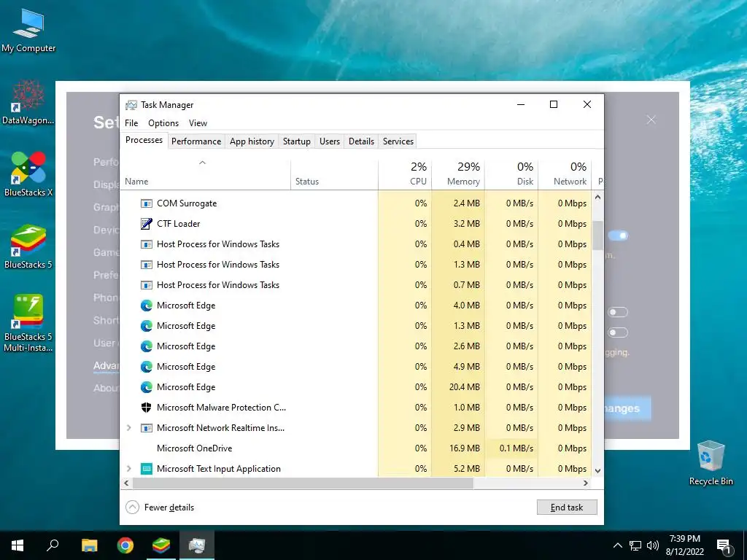Click the icon of Host Process using 0.4 MB
The image size is (747, 560).
(146, 244)
